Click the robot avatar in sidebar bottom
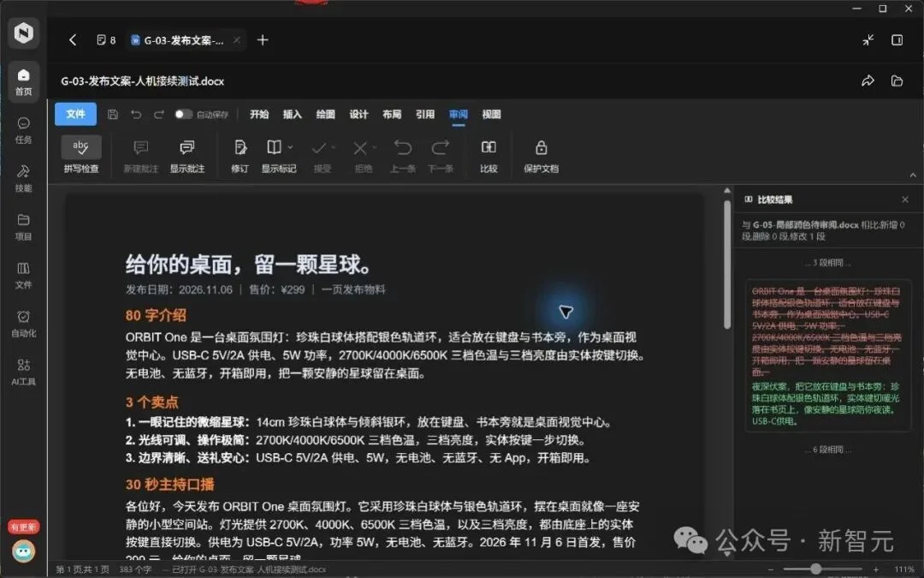The image size is (924, 578). (24, 551)
